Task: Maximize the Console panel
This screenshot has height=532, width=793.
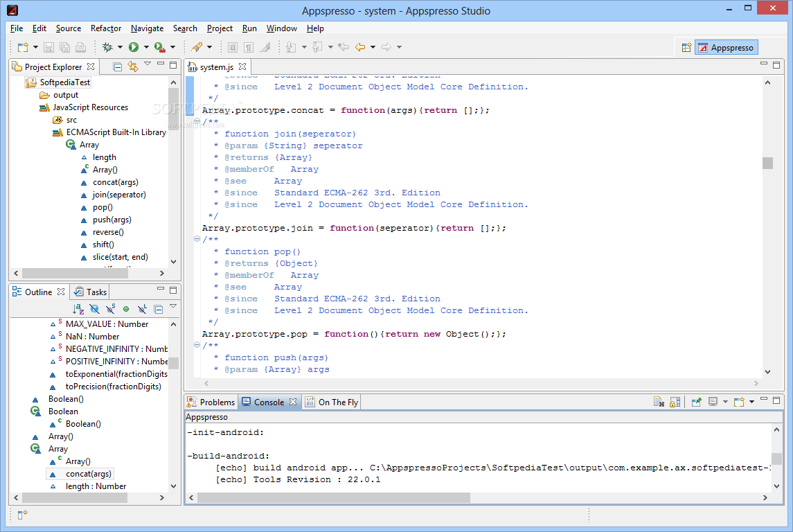Action: pyautogui.click(x=776, y=400)
